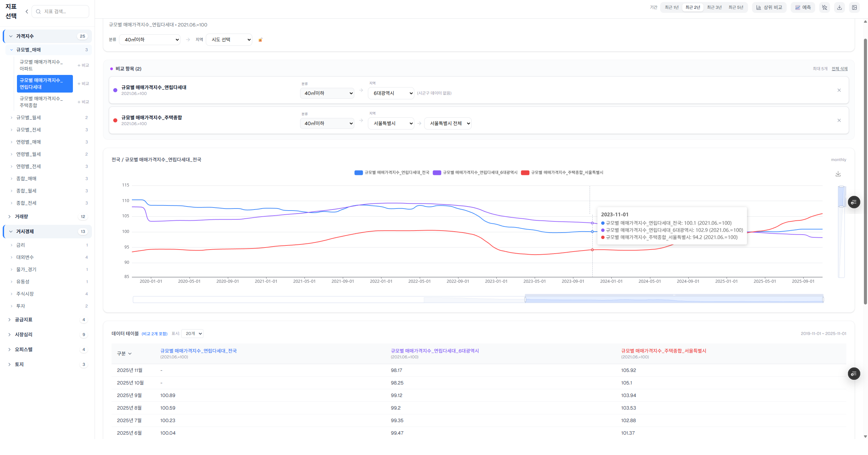Collapse the indicator sidebar with left chevron
This screenshot has width=868, height=455.
point(27,12)
